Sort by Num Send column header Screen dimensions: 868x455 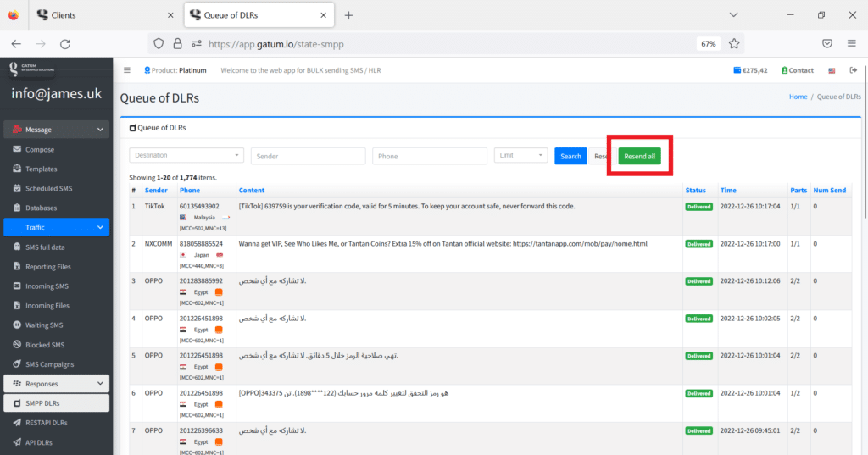(x=829, y=190)
